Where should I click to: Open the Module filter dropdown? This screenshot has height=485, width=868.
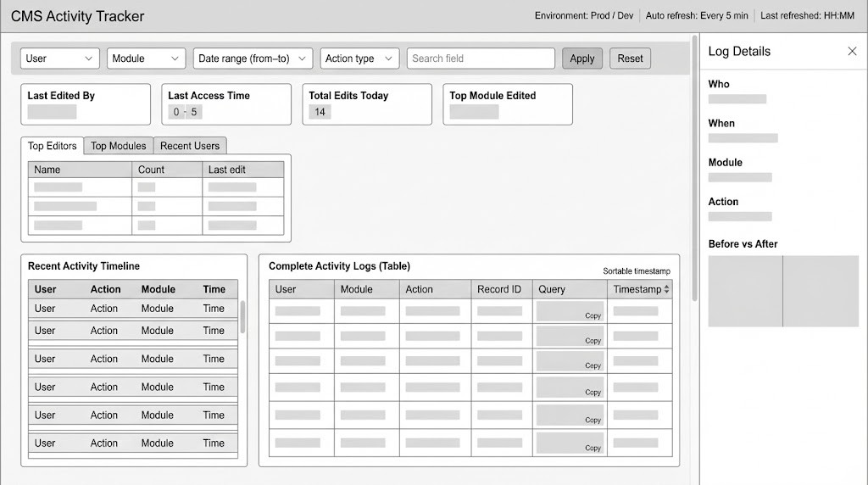(x=146, y=59)
